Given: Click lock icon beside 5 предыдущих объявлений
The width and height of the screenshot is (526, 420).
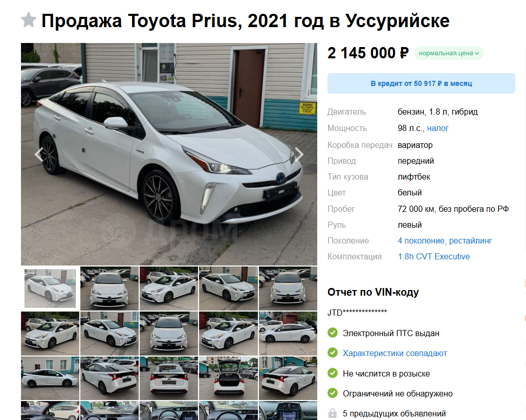Looking at the screenshot, I should tap(333, 413).
